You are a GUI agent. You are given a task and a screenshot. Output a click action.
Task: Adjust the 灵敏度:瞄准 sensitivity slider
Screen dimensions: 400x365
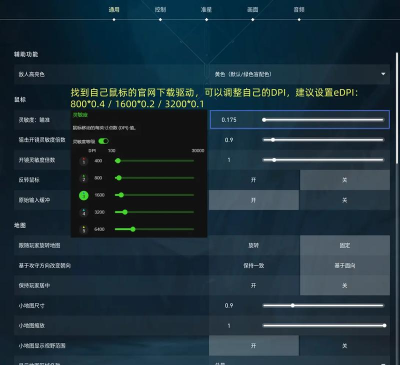[323, 120]
